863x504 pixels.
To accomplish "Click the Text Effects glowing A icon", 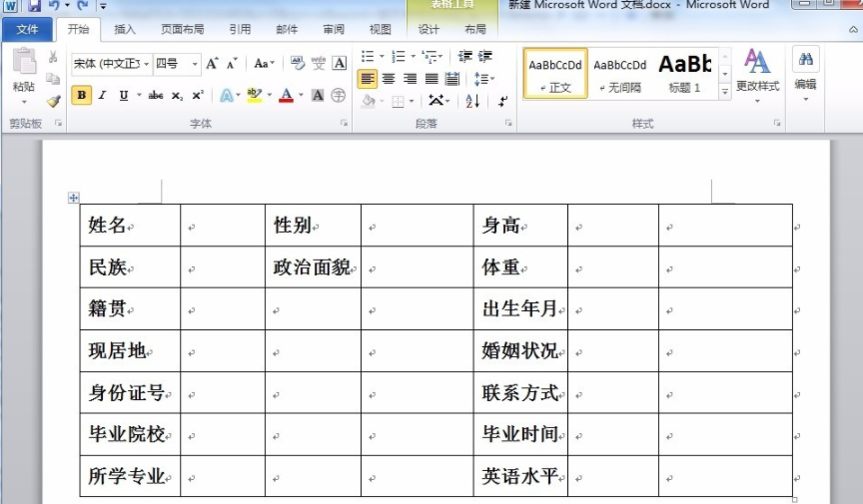I will (226, 96).
